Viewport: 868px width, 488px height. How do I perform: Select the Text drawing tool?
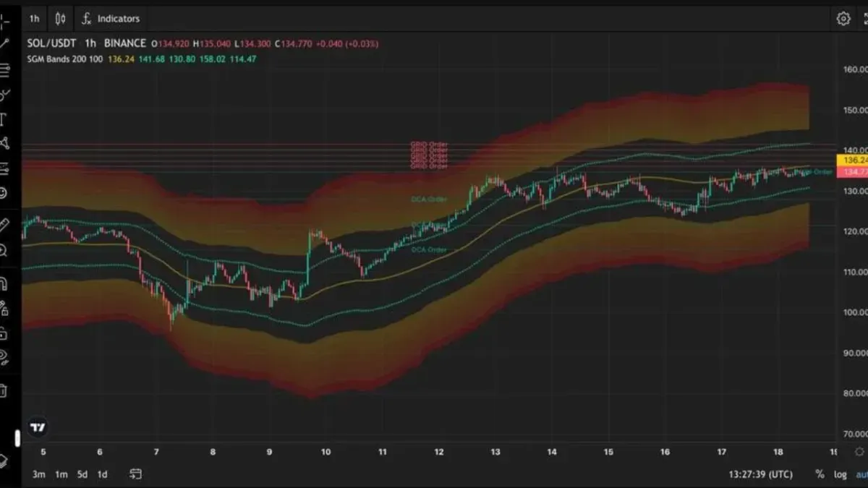[x=4, y=119]
